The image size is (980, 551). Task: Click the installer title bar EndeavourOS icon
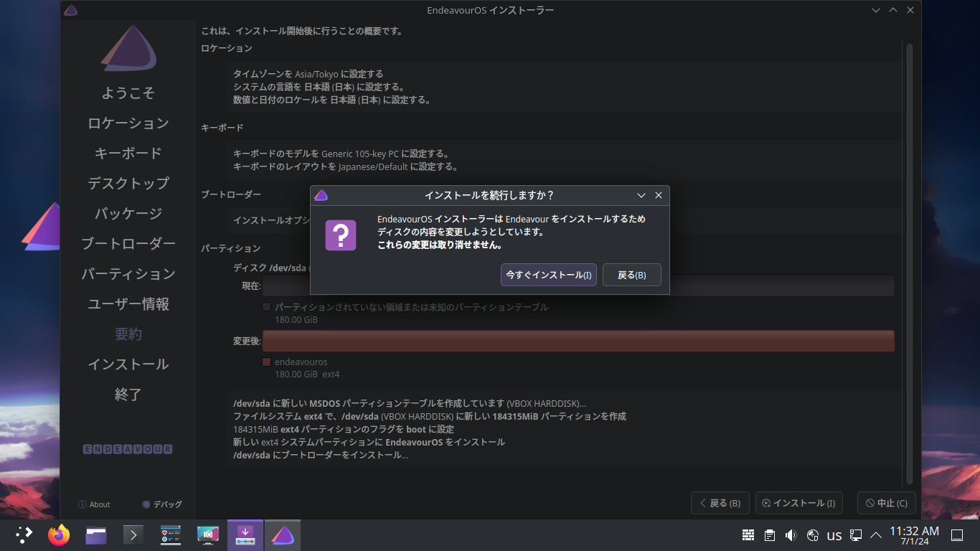70,10
